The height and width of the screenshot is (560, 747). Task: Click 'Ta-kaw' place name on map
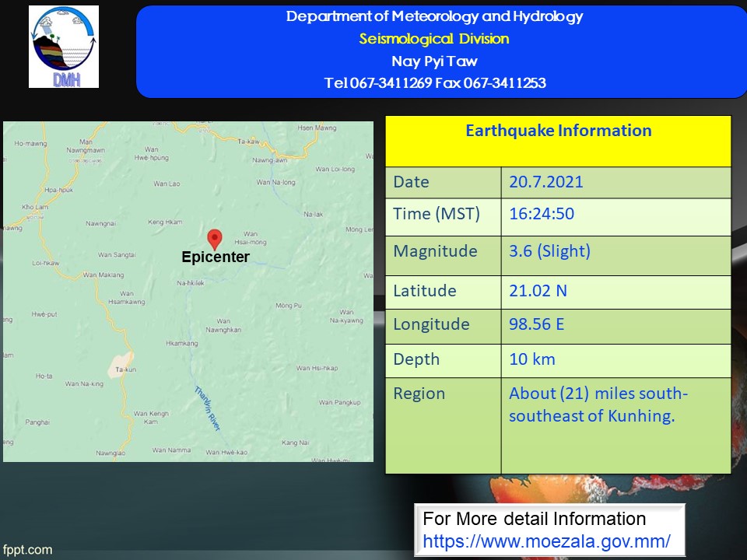(x=249, y=142)
